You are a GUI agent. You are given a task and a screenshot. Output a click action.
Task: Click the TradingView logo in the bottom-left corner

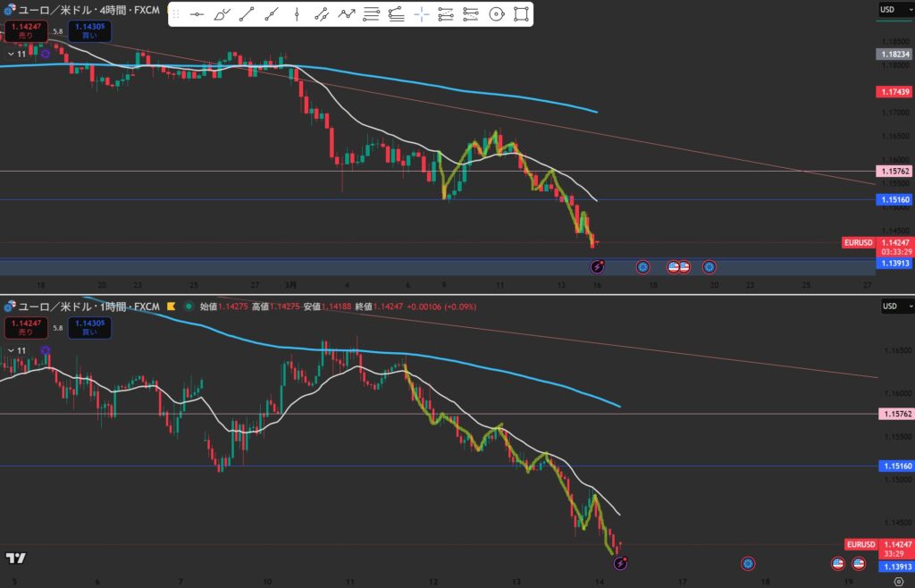pyautogui.click(x=15, y=559)
